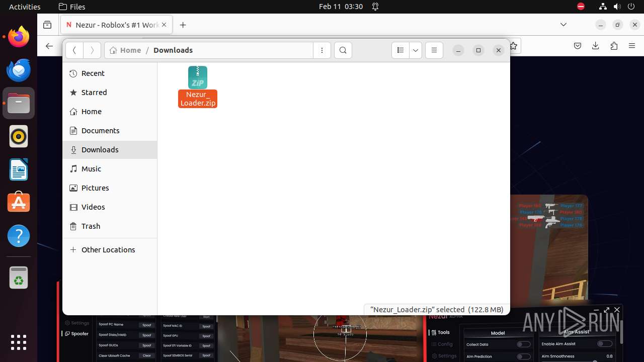Open Ubuntu Software from the dock
Screen dimensions: 644x362
coord(19,203)
